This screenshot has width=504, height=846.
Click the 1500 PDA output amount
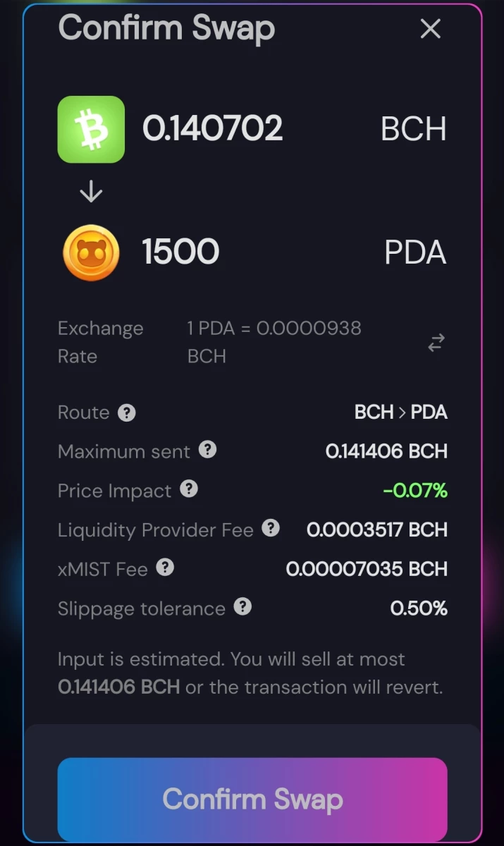pos(180,252)
